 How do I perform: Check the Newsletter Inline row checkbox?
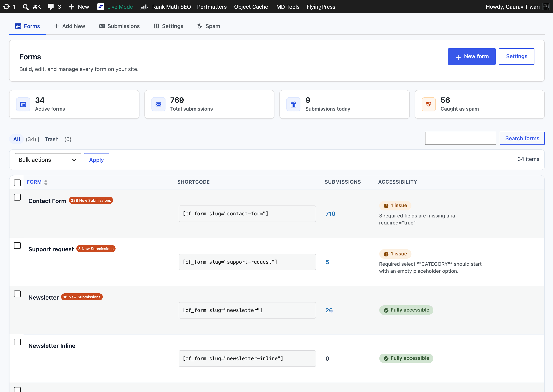(x=17, y=342)
